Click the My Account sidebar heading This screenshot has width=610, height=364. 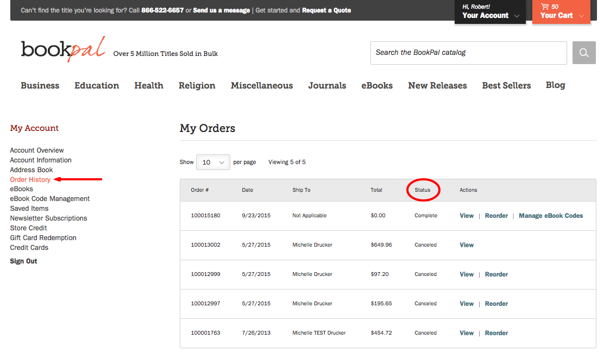(x=34, y=128)
